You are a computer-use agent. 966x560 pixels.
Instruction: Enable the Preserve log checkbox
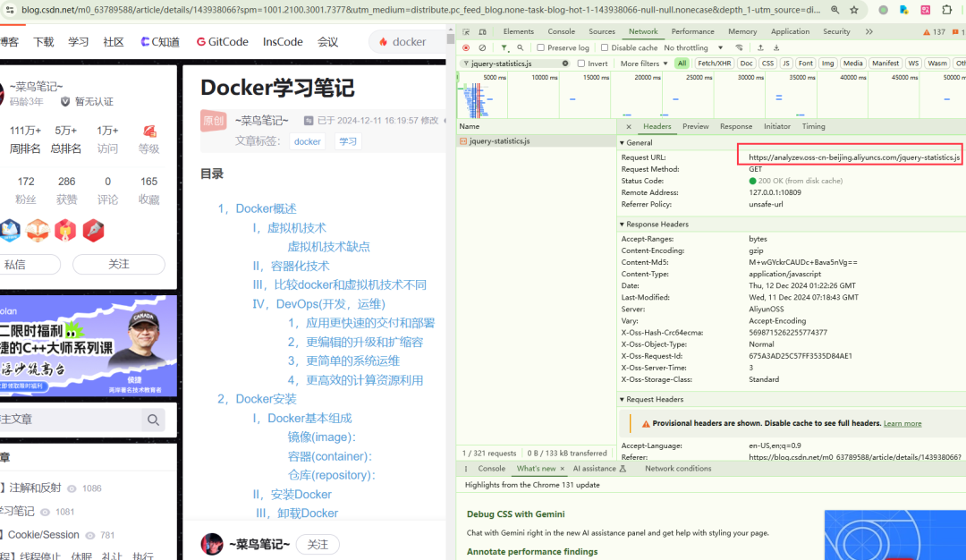pos(540,47)
